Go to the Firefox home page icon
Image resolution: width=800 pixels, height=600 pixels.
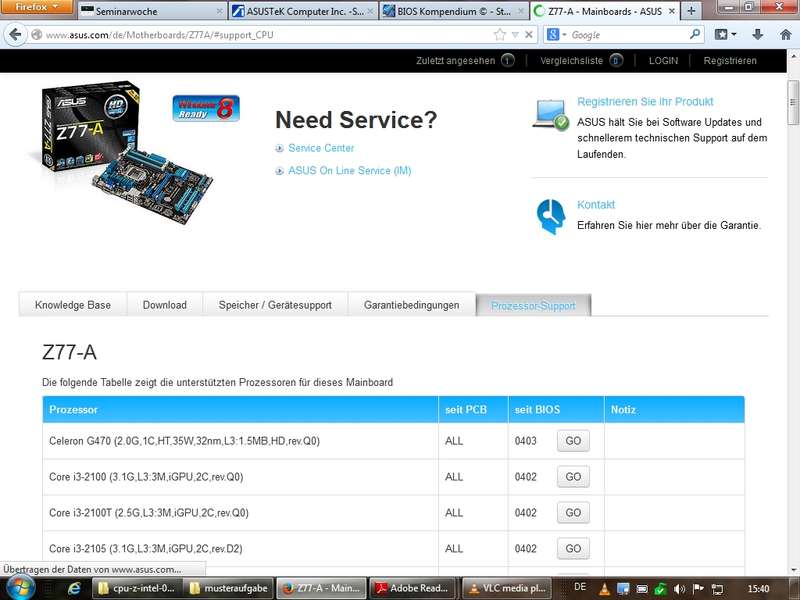tap(784, 34)
